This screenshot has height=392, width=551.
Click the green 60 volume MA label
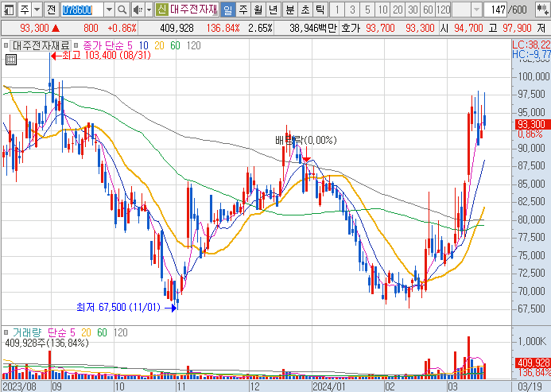102,332
